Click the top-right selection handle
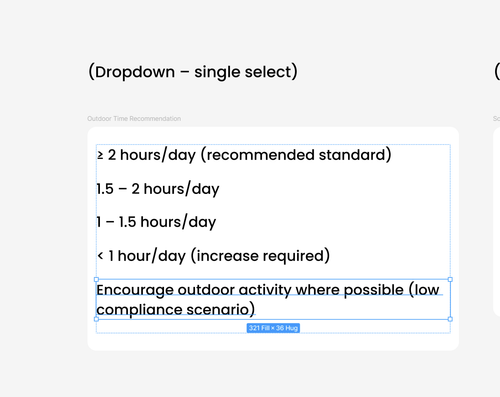500x397 pixels. point(450,279)
